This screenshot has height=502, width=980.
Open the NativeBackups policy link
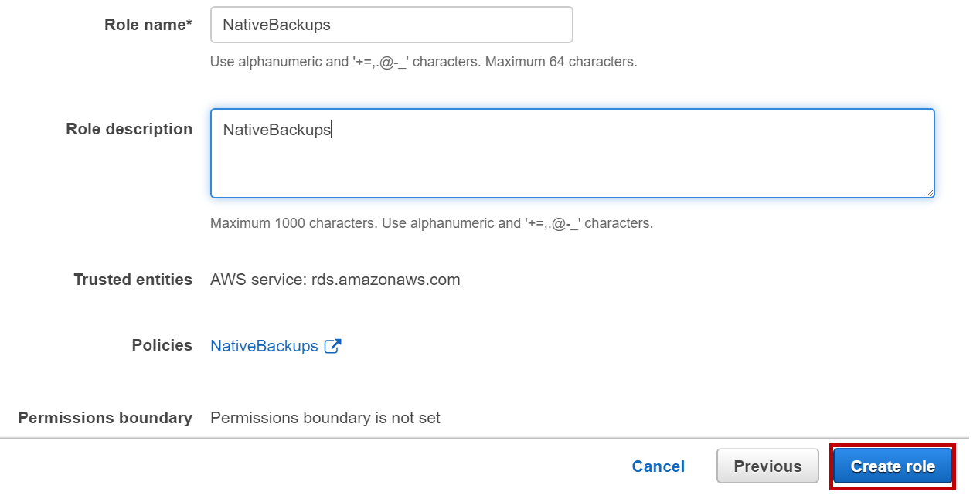tap(264, 346)
